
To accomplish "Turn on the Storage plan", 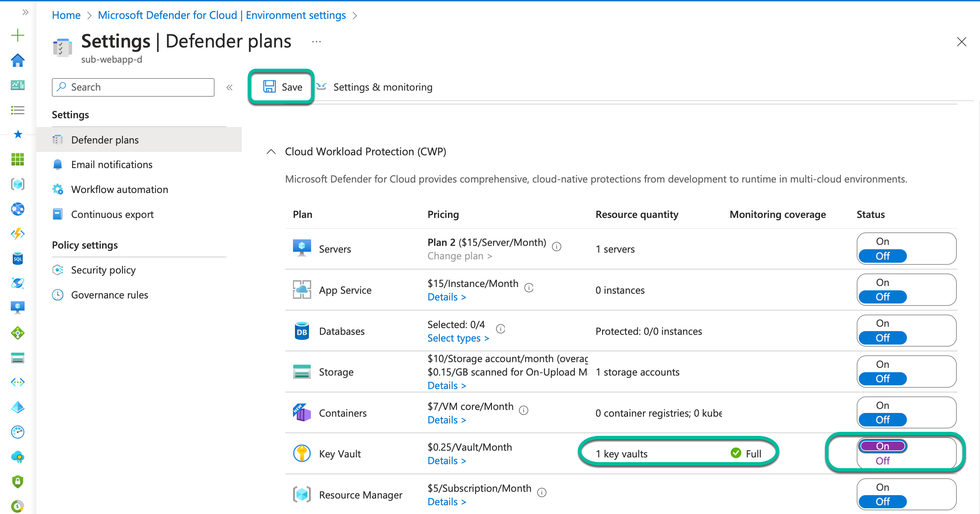I will pos(883,364).
